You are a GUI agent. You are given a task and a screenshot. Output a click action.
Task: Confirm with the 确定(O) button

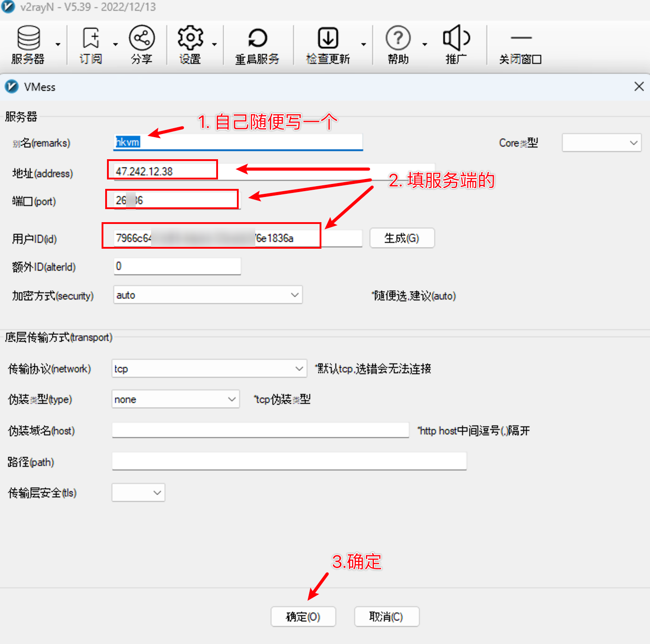tap(303, 617)
